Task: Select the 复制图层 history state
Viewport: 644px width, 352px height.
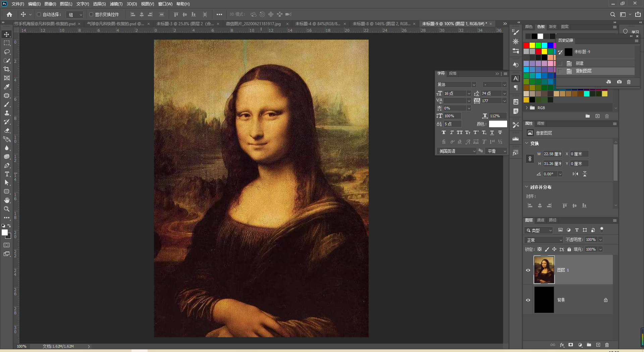Action: click(595, 71)
